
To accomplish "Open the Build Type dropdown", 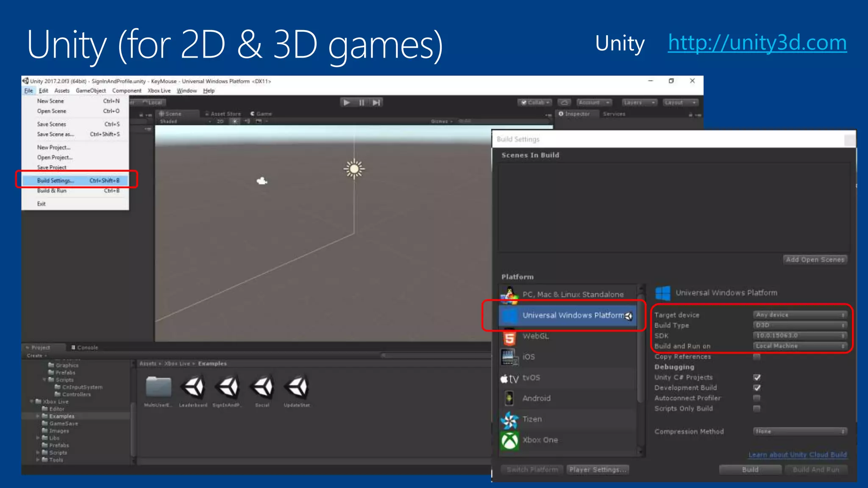I will 800,325.
